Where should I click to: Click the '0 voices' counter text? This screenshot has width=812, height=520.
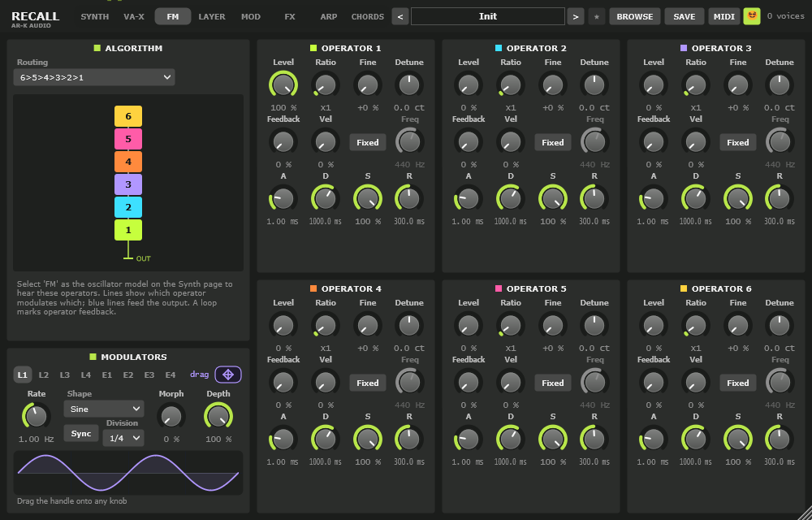(x=785, y=16)
